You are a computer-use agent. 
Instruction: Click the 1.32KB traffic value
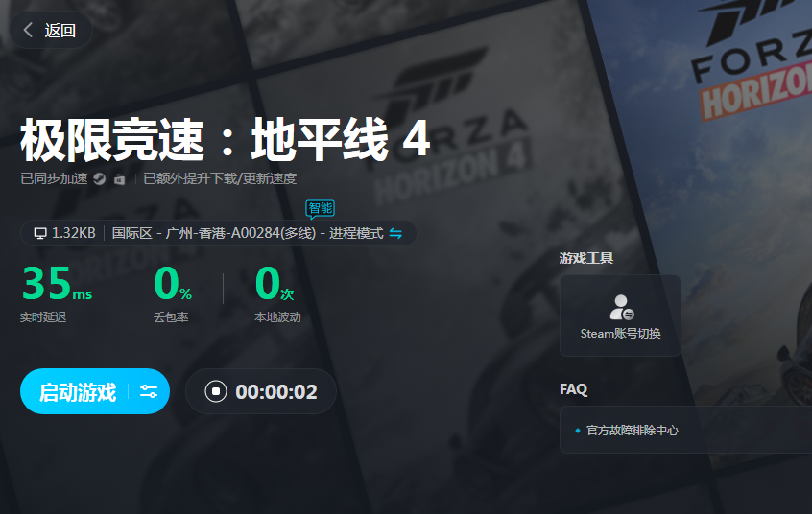point(74,233)
